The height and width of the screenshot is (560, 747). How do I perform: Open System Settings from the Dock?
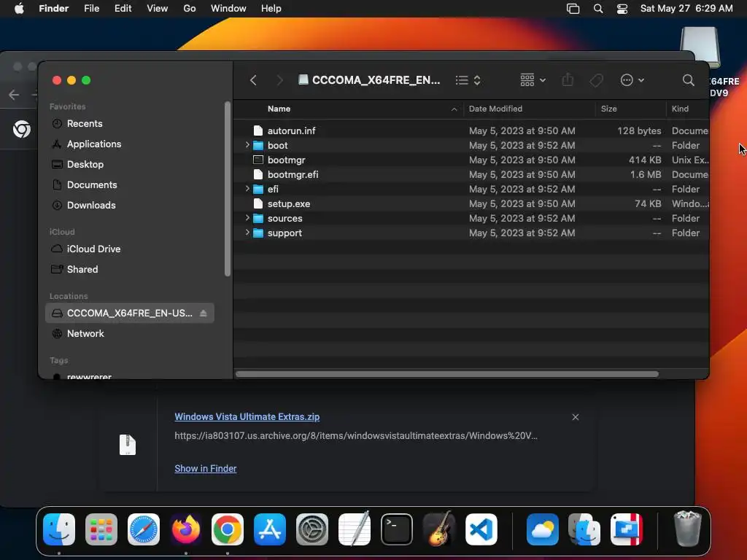click(312, 529)
